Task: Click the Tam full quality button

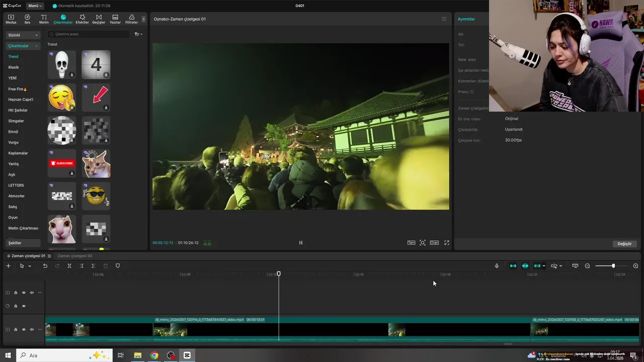Action: tap(411, 243)
